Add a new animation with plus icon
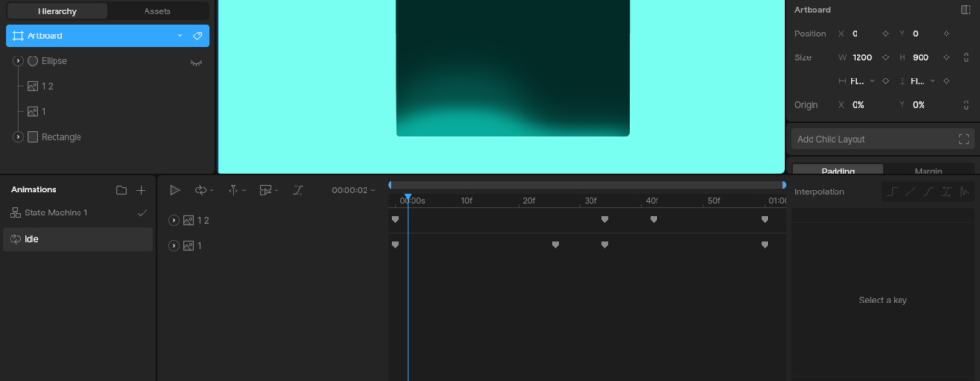Viewport: 980px width, 381px height. (x=142, y=190)
